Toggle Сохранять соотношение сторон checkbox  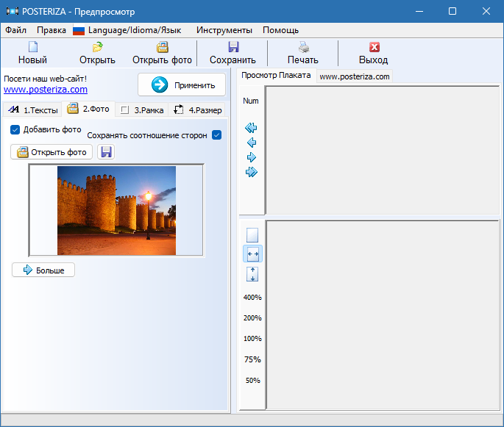[216, 135]
